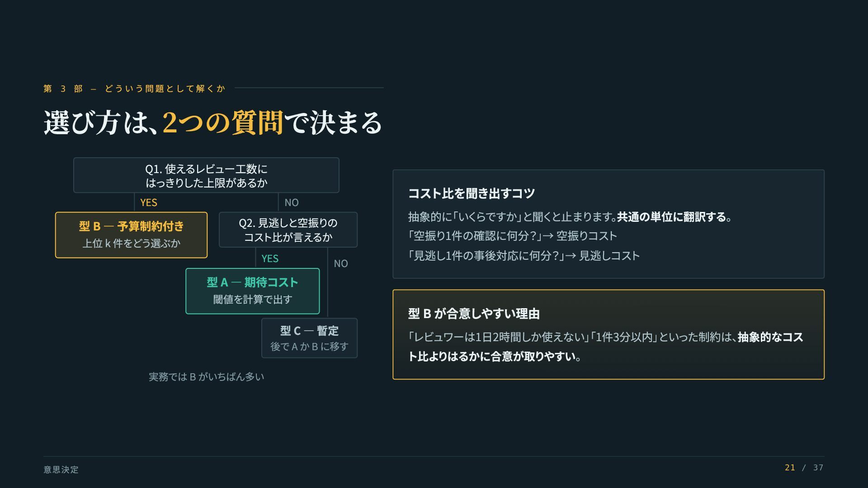Click the NO label beside 型 A

(x=341, y=263)
